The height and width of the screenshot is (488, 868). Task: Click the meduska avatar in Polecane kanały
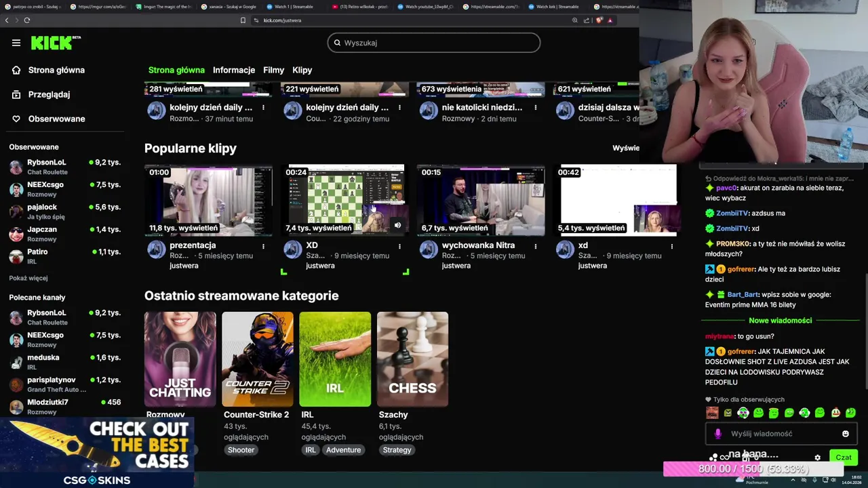(x=16, y=362)
